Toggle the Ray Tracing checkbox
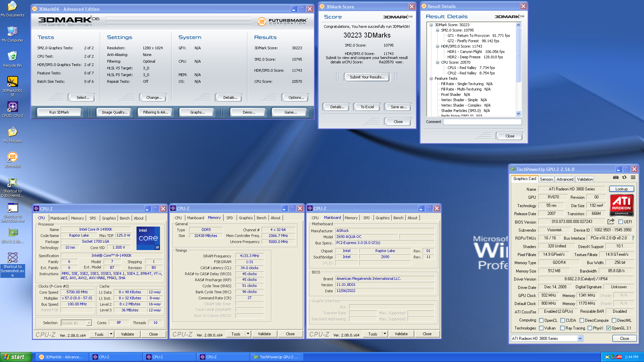Screen dimensions: 644x362 tap(562, 328)
